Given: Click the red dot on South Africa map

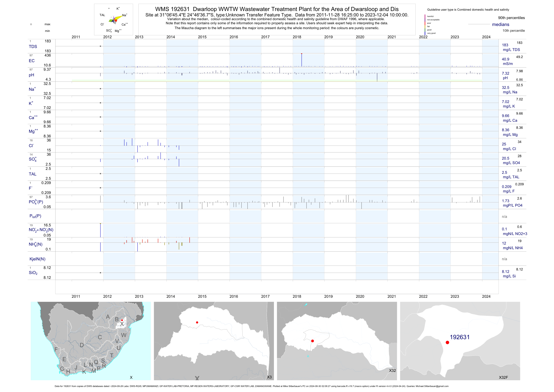Looking at the screenshot, I should pos(122,320).
